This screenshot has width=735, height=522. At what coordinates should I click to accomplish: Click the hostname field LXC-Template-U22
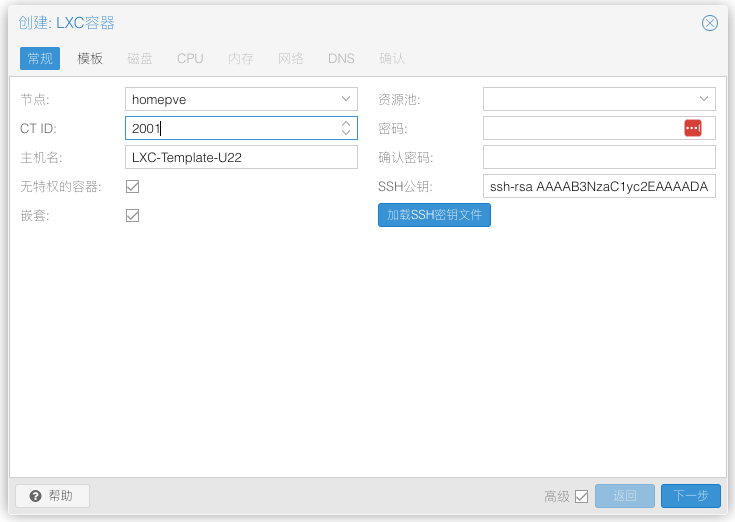tap(240, 157)
